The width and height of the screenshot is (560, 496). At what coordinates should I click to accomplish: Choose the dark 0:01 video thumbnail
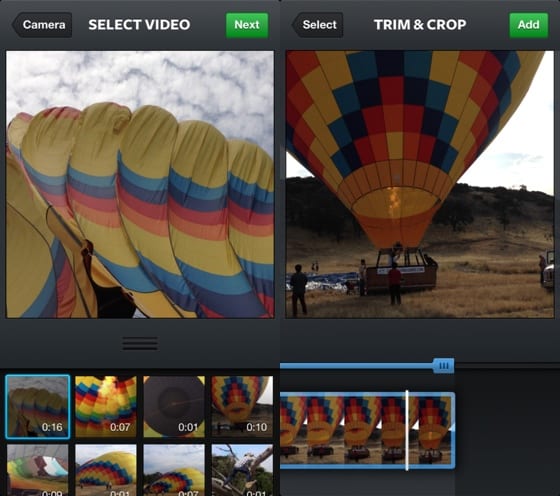pos(174,406)
